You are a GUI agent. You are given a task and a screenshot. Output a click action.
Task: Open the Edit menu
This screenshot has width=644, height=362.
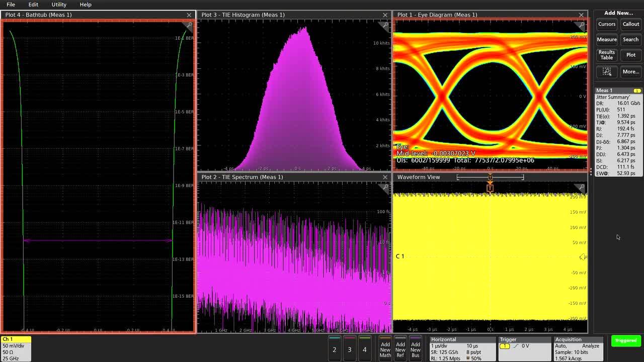click(33, 5)
